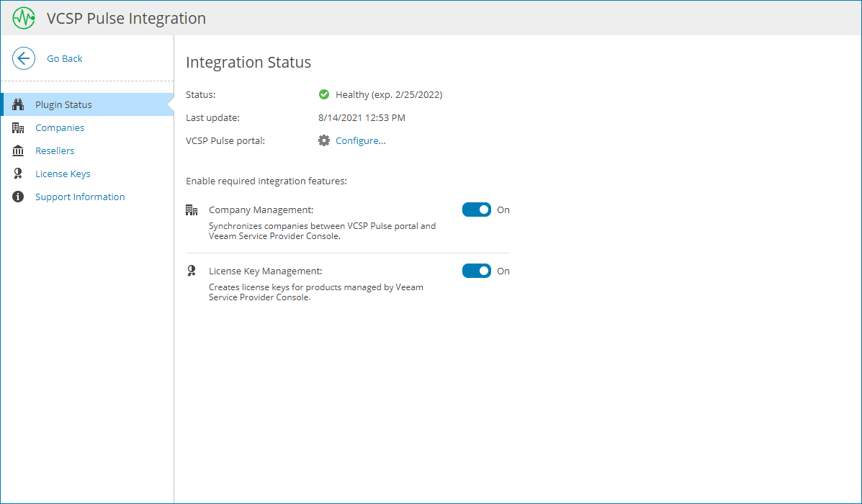Click the Support Information info icon
This screenshot has height=504, width=862.
pyautogui.click(x=19, y=197)
